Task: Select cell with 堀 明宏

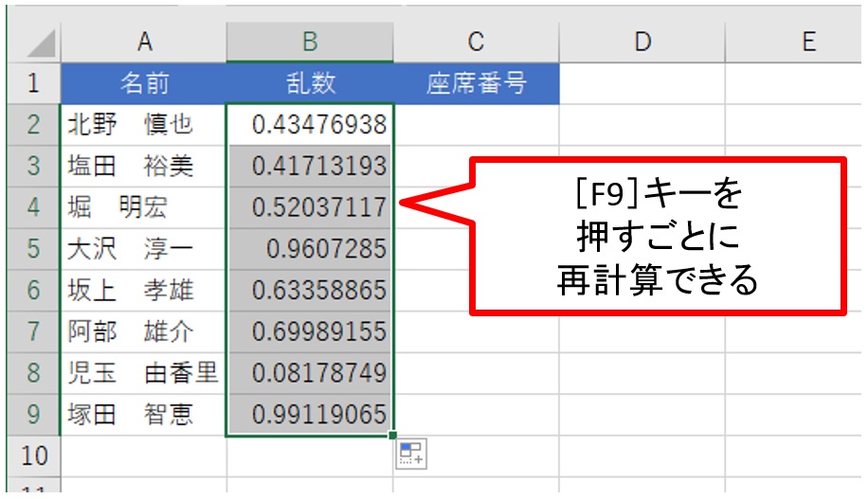Action: 144,207
